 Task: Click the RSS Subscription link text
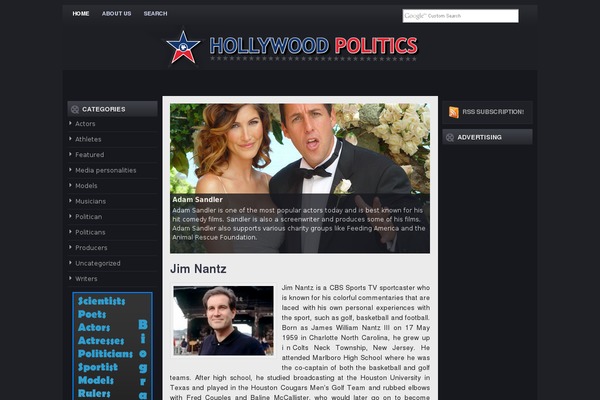pyautogui.click(x=493, y=112)
